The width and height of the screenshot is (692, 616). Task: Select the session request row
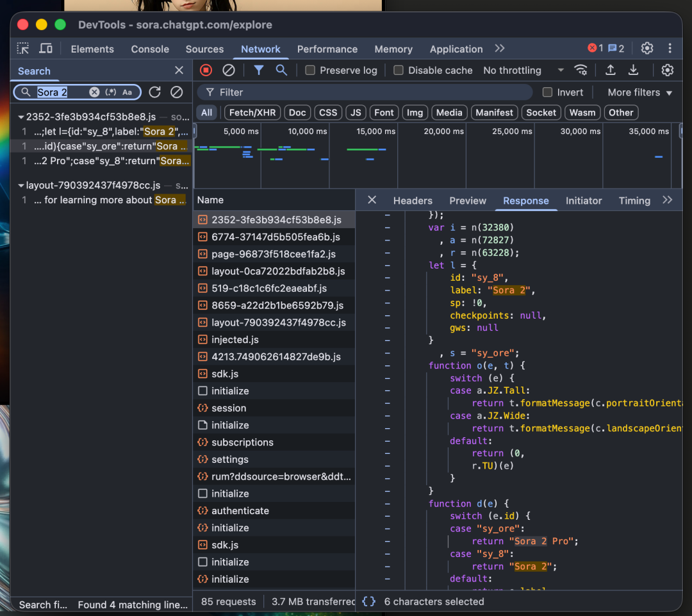[x=229, y=408]
